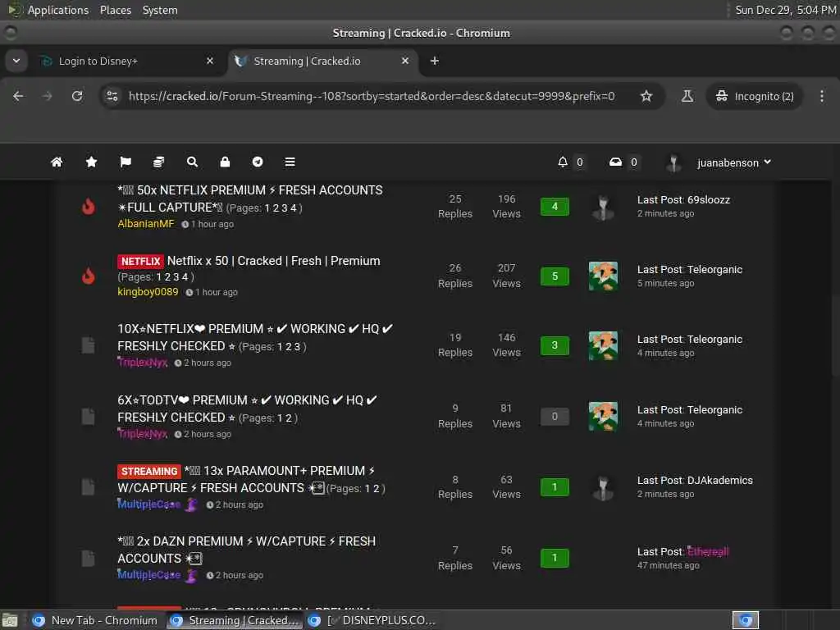This screenshot has height=630, width=840.
Task: Open site information icon in address bar
Action: (x=112, y=96)
